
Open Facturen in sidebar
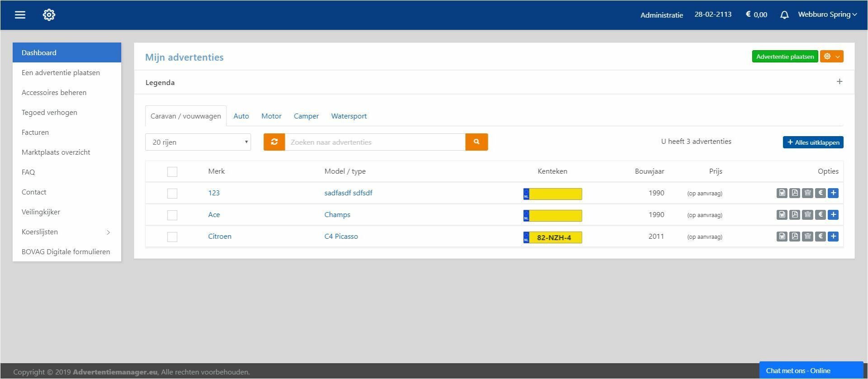point(67,132)
